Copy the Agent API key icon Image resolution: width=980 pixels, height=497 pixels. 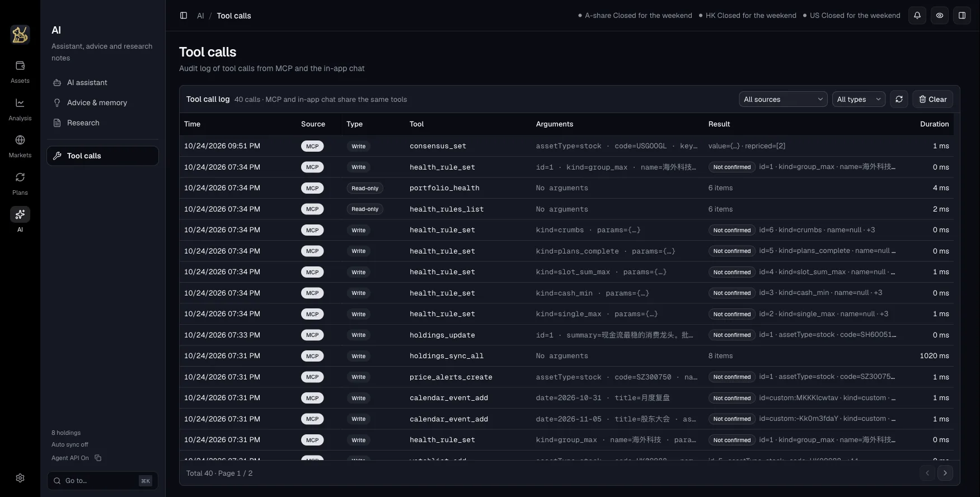(98, 458)
